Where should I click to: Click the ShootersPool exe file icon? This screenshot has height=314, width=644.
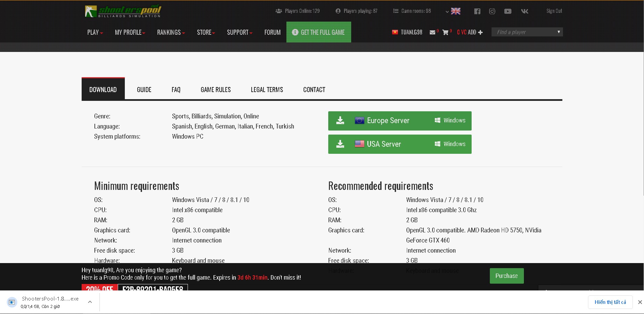pyautogui.click(x=12, y=302)
